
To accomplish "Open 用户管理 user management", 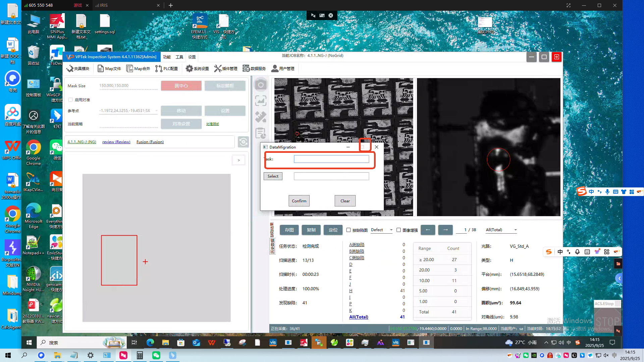I will (283, 69).
